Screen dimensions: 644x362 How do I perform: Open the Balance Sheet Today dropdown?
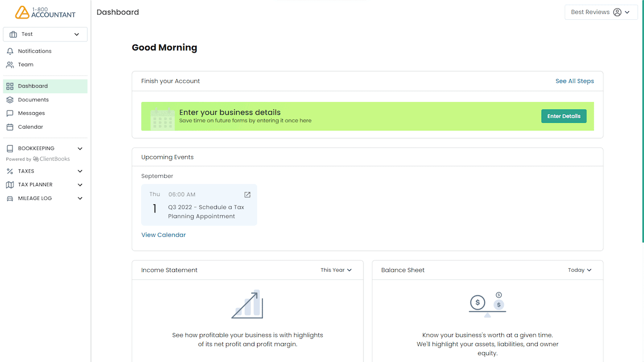[x=580, y=270]
